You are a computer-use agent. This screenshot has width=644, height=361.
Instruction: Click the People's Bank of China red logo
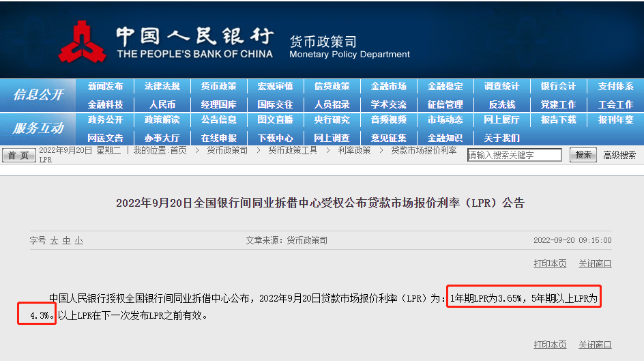82,42
